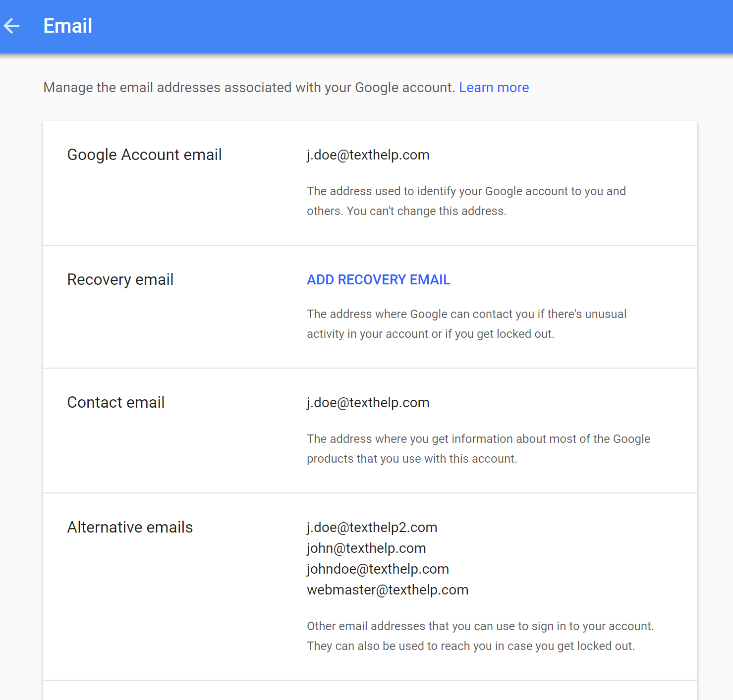Viewport: 733px width, 700px height.
Task: Select alternative email webmaster@texthelp.com
Action: (388, 590)
